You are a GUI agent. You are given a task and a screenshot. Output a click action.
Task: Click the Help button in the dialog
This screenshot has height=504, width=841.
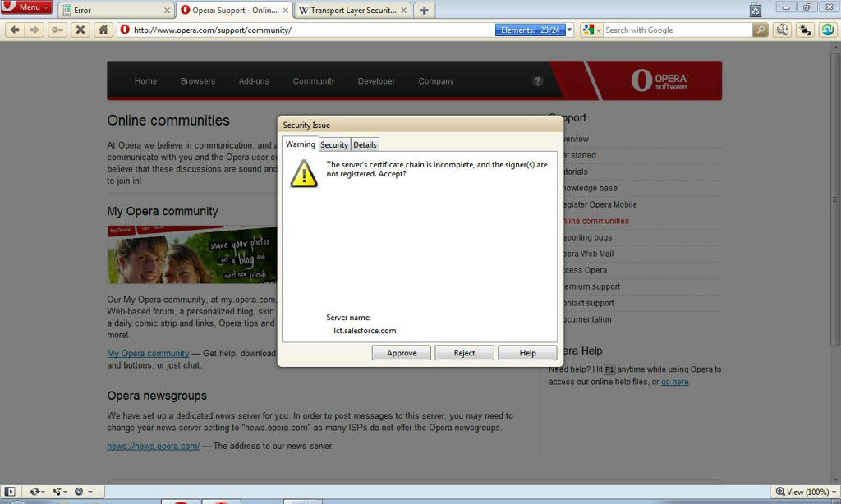[527, 353]
